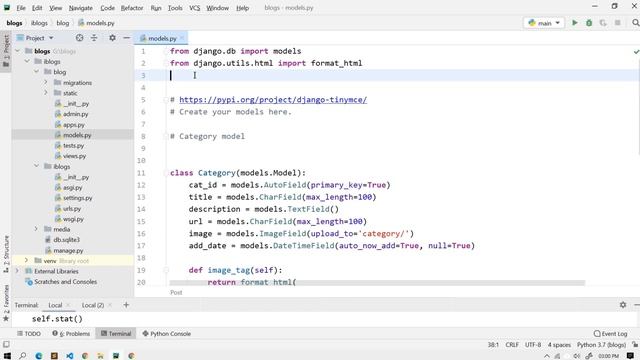
Task: Open Search Everywhere magnifier icon
Action: 636,23
